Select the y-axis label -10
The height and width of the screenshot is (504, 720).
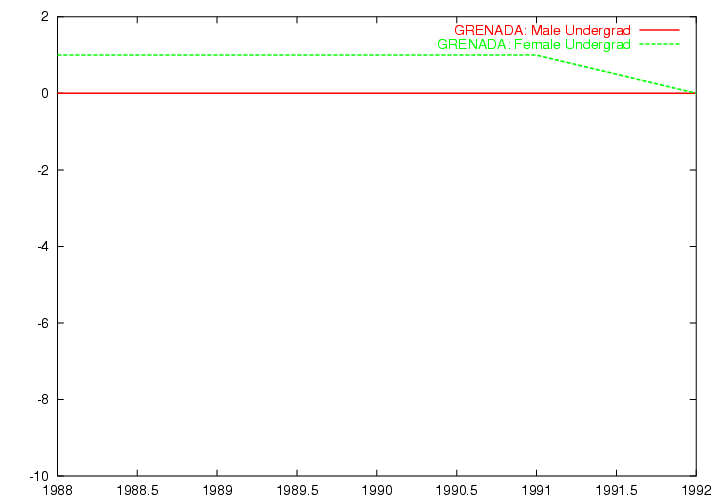[x=39, y=476]
